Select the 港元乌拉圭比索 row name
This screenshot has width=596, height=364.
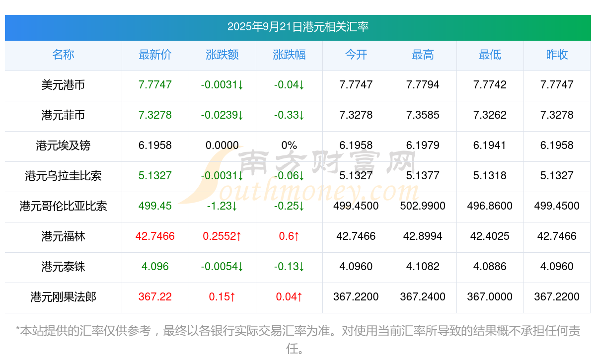pos(63,176)
